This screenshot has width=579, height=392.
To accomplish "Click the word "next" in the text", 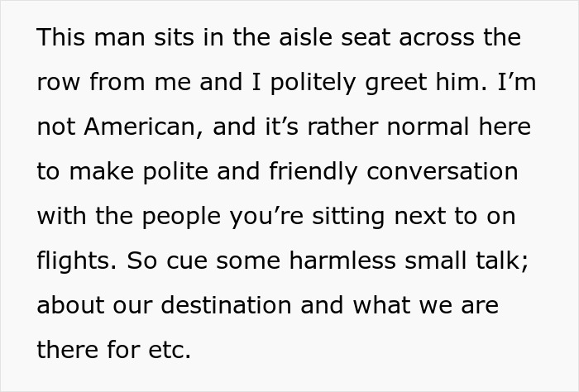I will click(420, 218).
